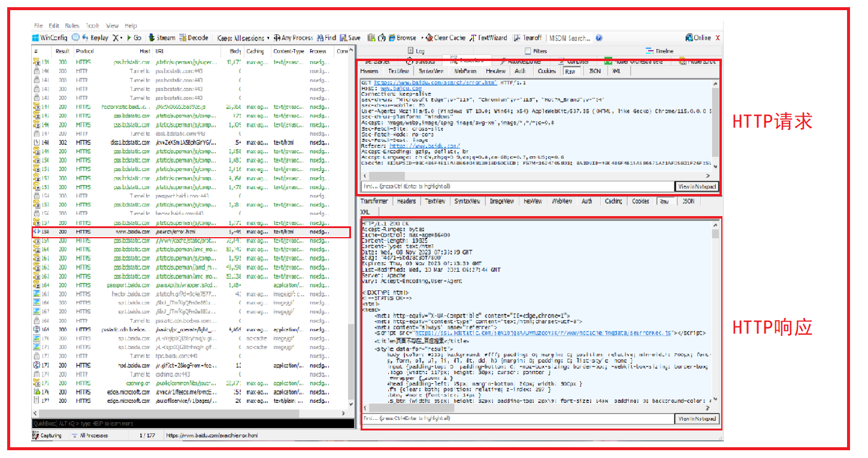Click the Find binoculars button
Screen dimensions: 868x458
326,38
